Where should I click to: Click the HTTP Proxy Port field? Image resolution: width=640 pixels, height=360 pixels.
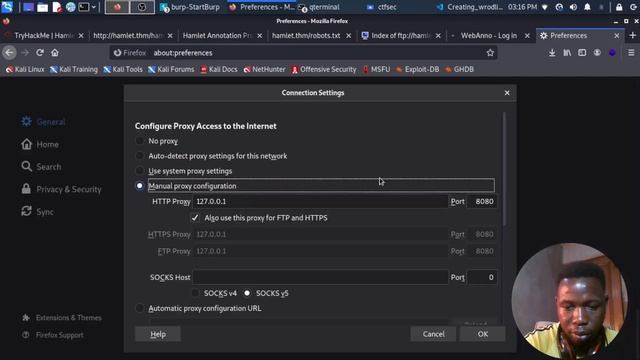tap(482, 202)
